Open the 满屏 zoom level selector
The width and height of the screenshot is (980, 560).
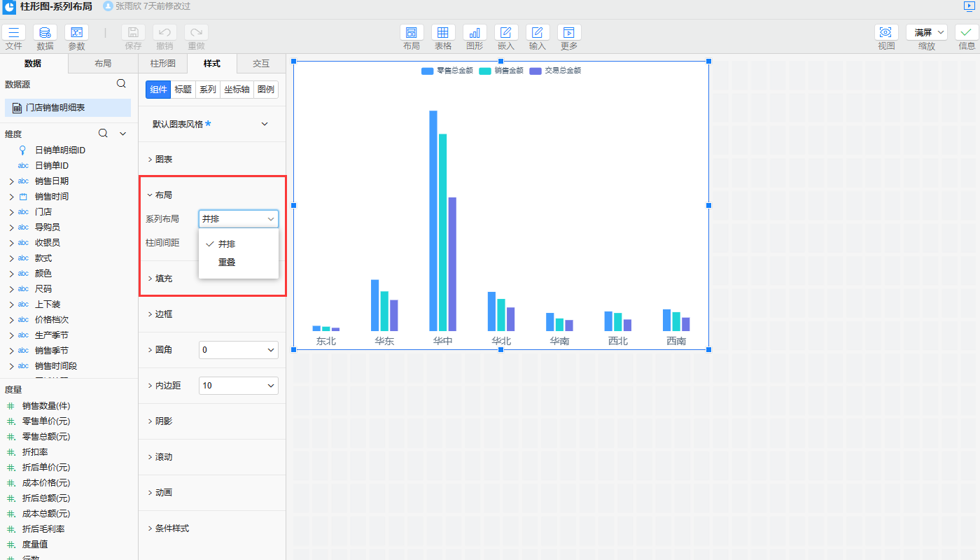(x=926, y=33)
